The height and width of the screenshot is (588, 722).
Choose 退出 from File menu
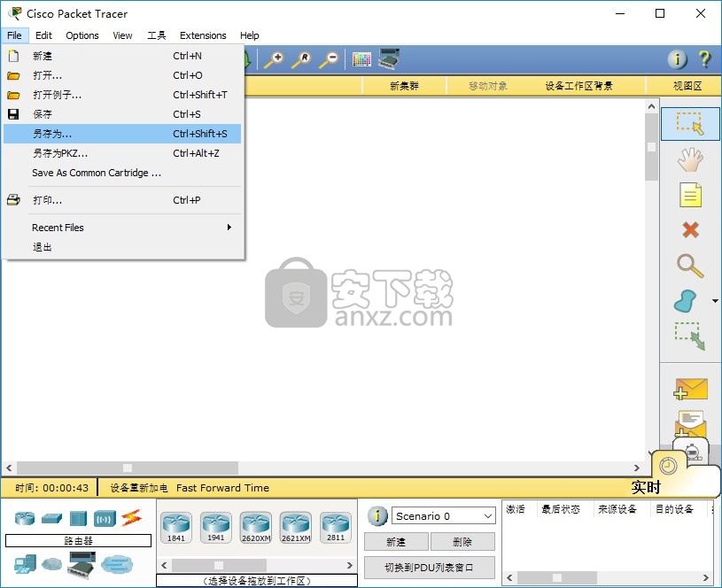point(122,247)
